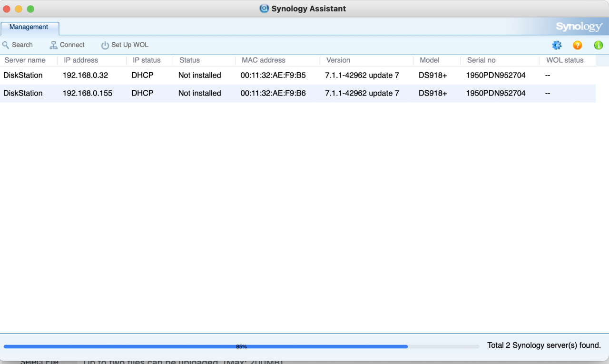Click the Synology logo
The height and width of the screenshot is (364, 609).
(579, 27)
